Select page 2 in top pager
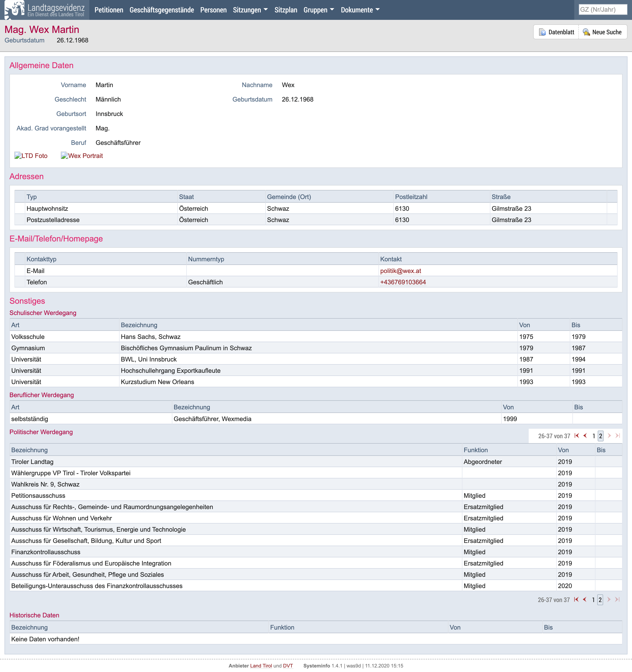 (601, 436)
